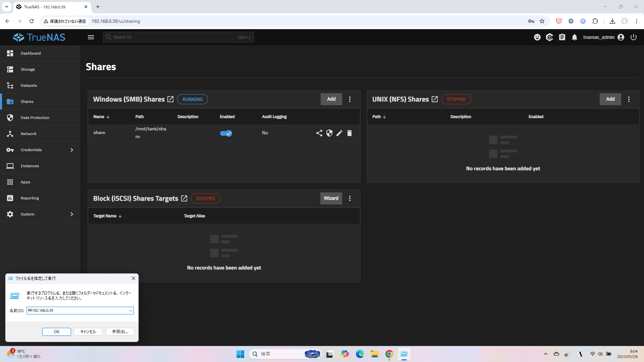Screen dimensions: 644x362
Task: Click the TrueNAS logo
Action: tap(39, 37)
